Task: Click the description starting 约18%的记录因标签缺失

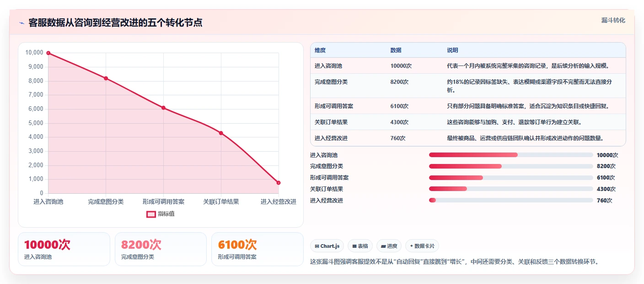Action: 530,86
